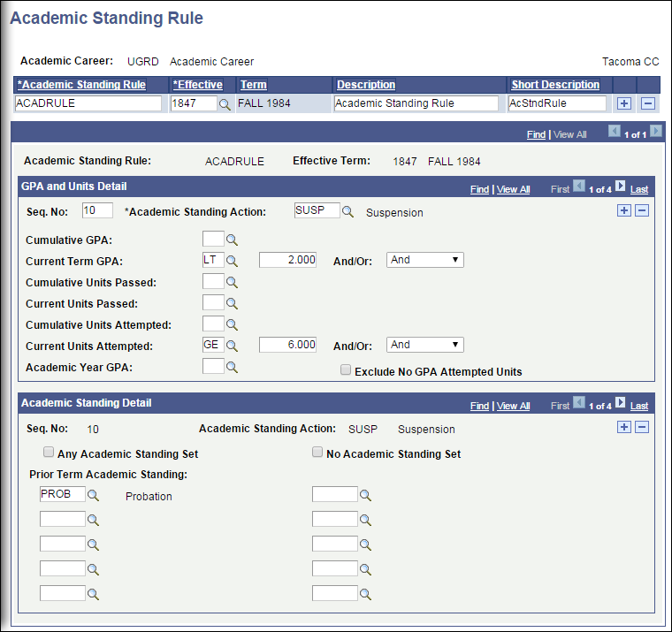Screen dimensions: 672x632
Task: Sort by Academic Standing Rule column header
Action: pos(81,84)
